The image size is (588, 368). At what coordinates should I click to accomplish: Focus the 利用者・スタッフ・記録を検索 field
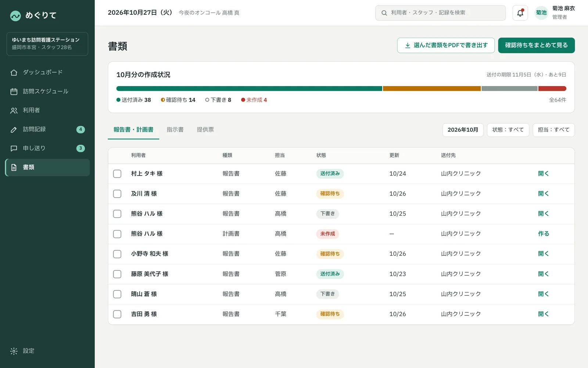(440, 13)
